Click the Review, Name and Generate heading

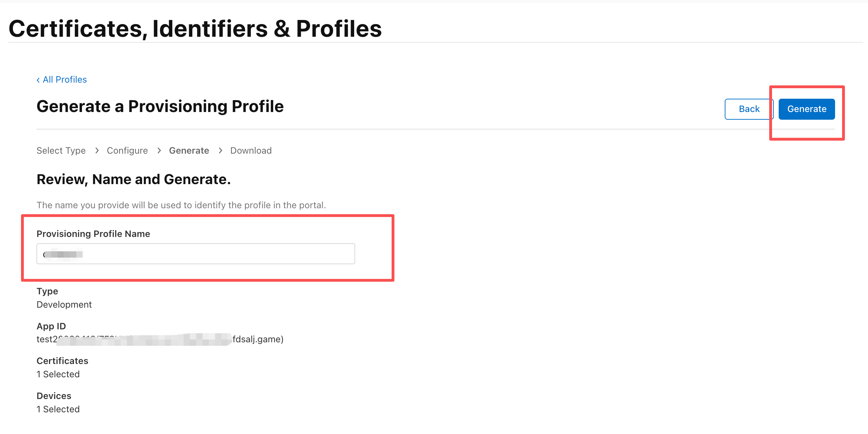click(x=133, y=179)
